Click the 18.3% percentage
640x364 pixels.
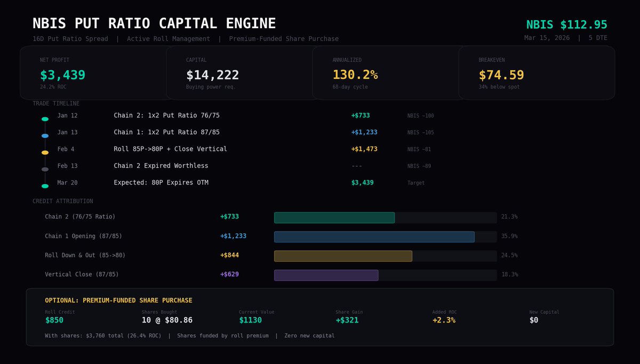coord(509,274)
